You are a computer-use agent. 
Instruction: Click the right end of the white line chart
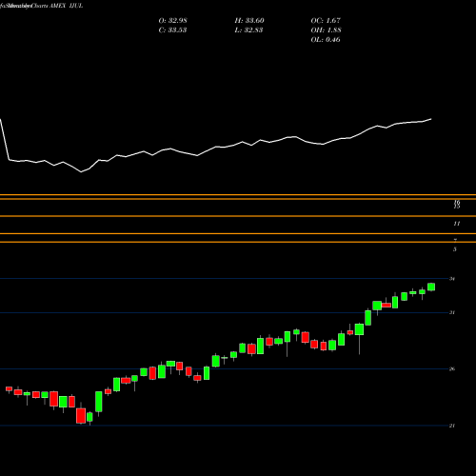coord(431,119)
